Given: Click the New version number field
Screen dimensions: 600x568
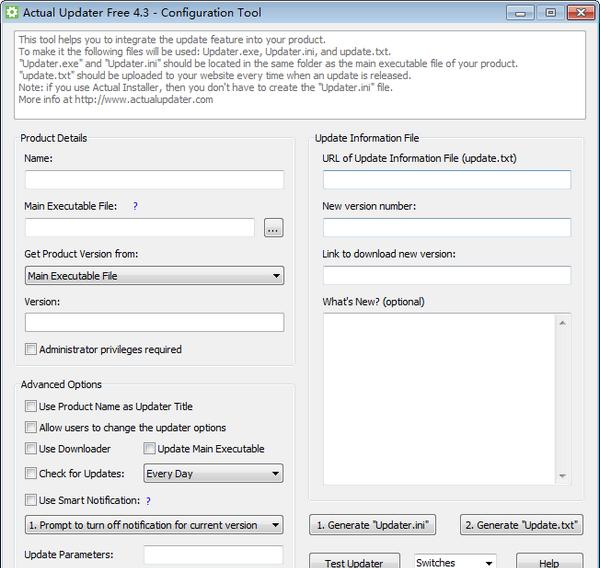Looking at the screenshot, I should tap(446, 228).
